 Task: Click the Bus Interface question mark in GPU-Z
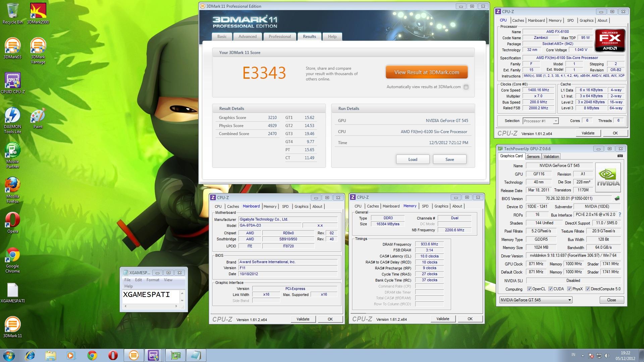click(620, 215)
